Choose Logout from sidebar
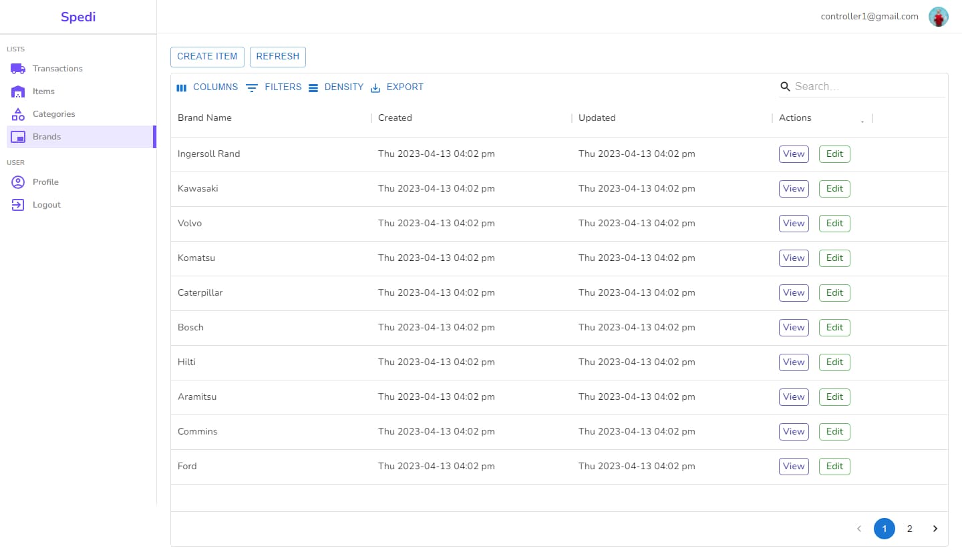This screenshot has height=560, width=962. (80, 205)
